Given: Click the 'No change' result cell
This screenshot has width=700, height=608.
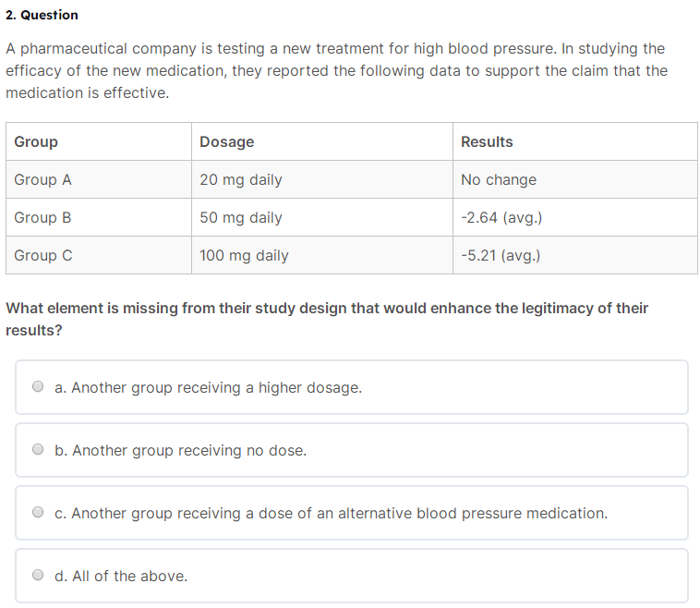Looking at the screenshot, I should click(x=575, y=179).
